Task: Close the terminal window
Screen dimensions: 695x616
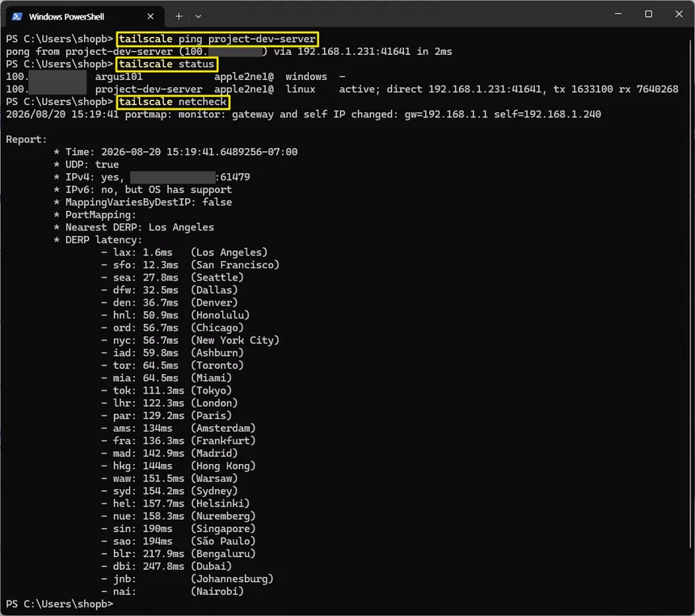Action: coord(679,15)
